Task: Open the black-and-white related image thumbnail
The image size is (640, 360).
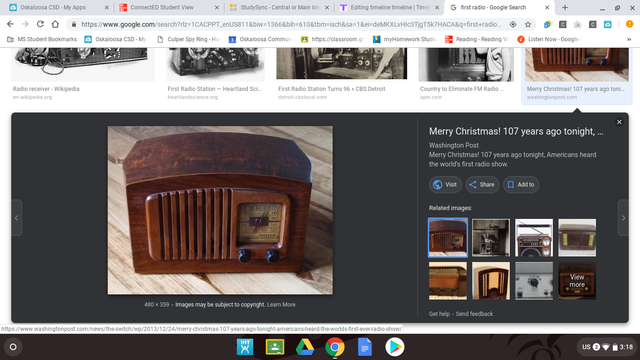Action: [x=491, y=238]
